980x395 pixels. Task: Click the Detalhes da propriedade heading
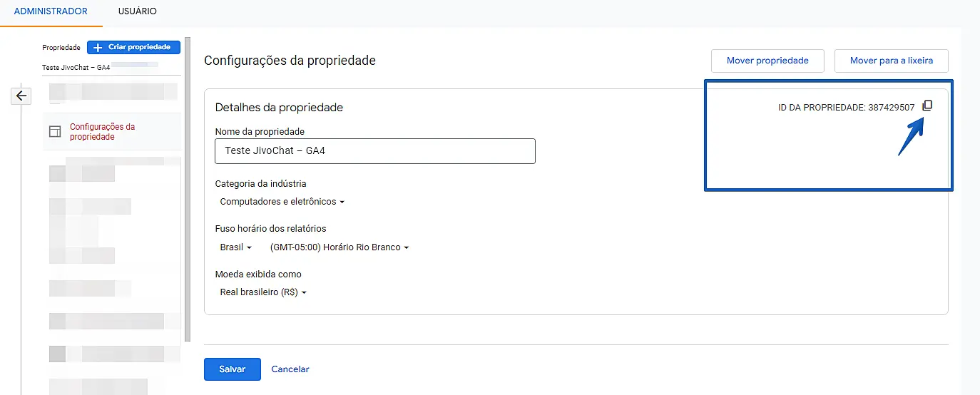[x=279, y=108]
